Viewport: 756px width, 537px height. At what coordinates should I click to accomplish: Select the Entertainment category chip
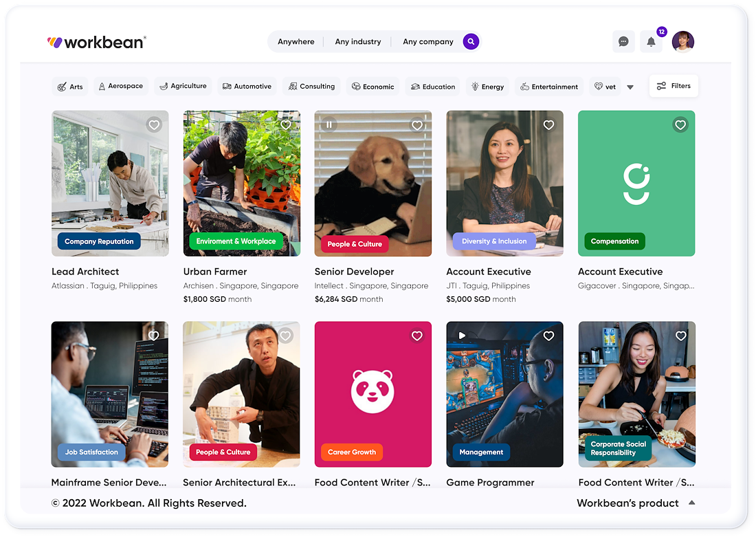(x=549, y=87)
